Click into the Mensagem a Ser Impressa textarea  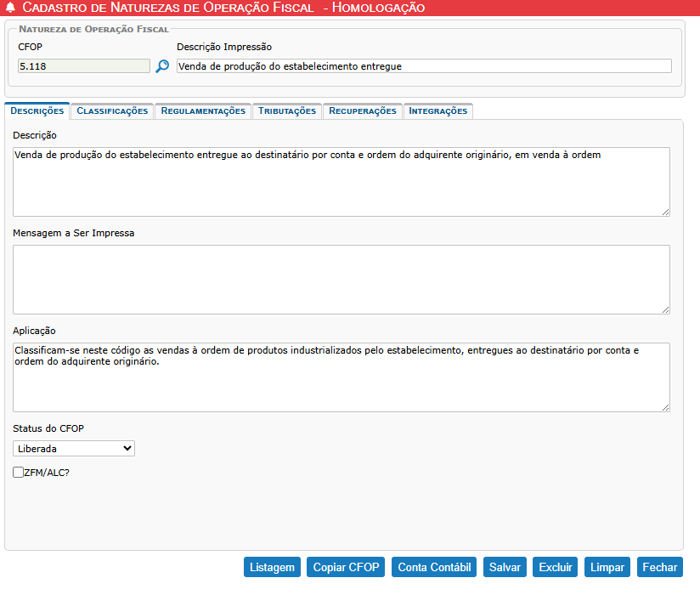341,280
